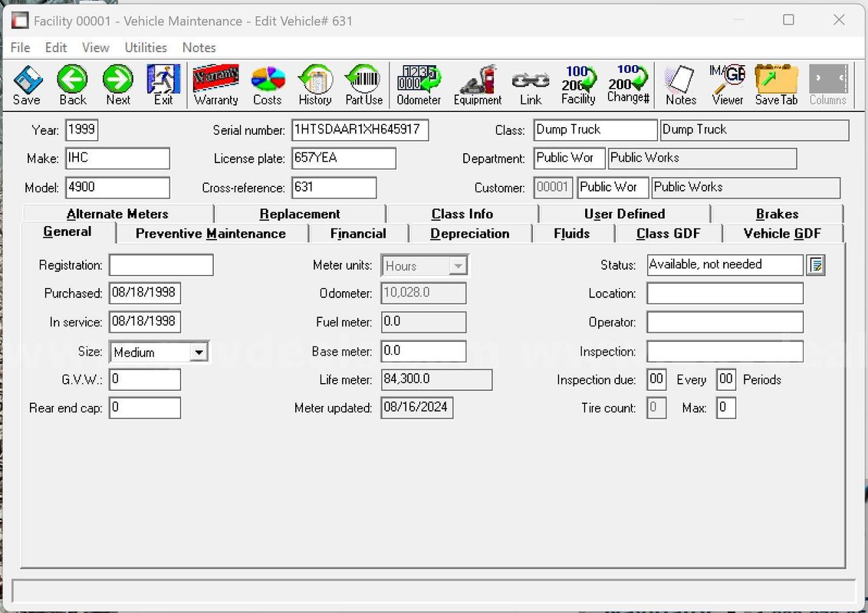This screenshot has height=613, width=868.
Task: Open Part Use barcode icon
Action: point(363,84)
